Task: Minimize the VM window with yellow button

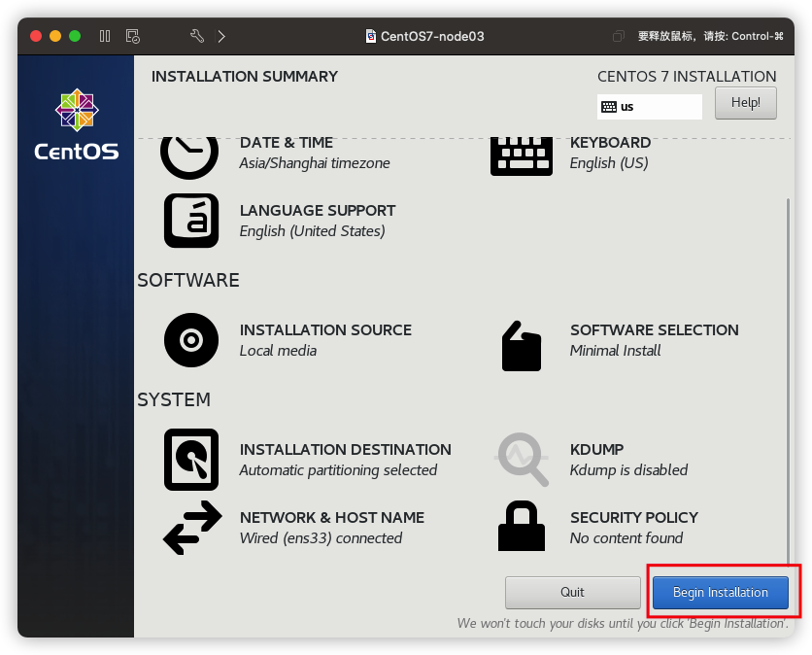Action: [55, 36]
